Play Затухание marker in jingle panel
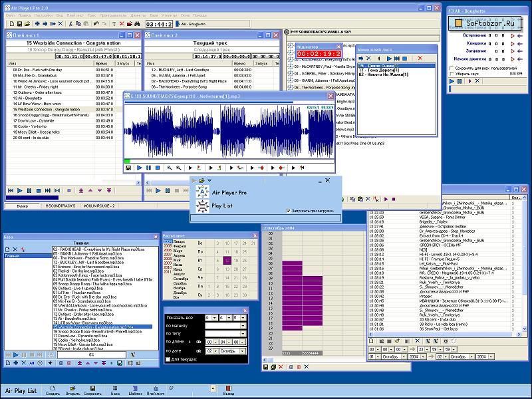Screen dimensions: 532x399 click(x=513, y=51)
